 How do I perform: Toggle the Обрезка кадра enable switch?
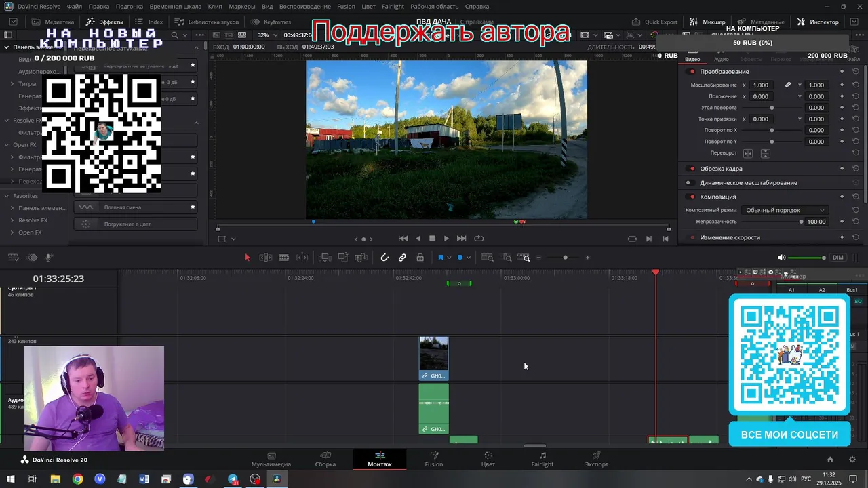692,169
